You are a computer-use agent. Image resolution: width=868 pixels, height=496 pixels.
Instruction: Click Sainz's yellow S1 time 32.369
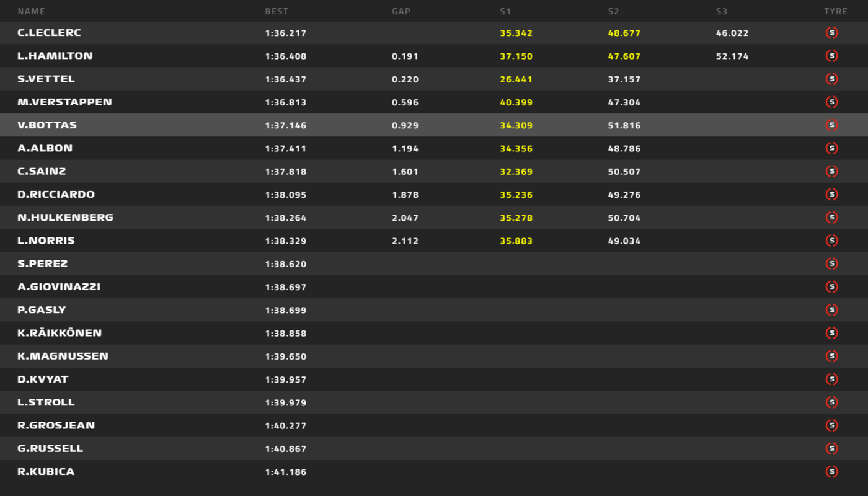516,172
